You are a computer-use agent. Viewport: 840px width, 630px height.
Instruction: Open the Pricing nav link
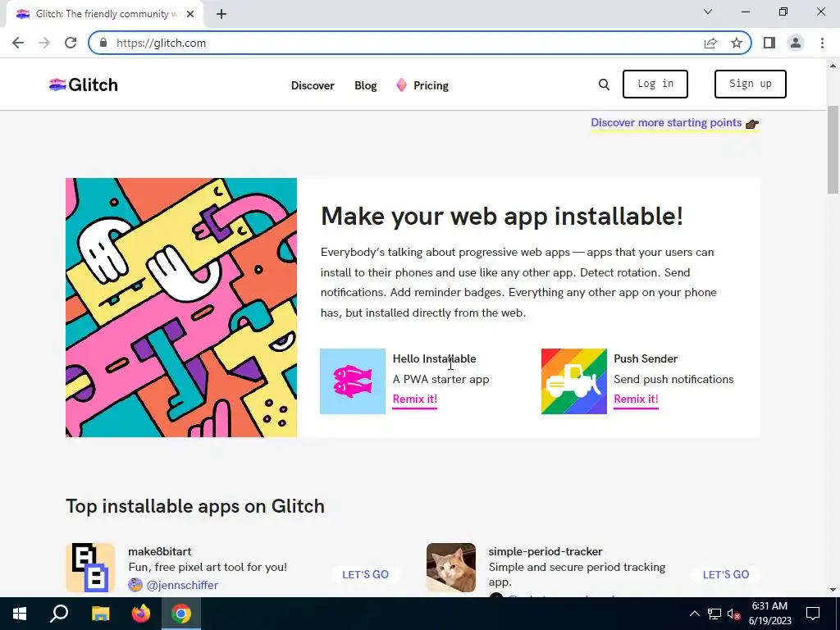pyautogui.click(x=431, y=85)
